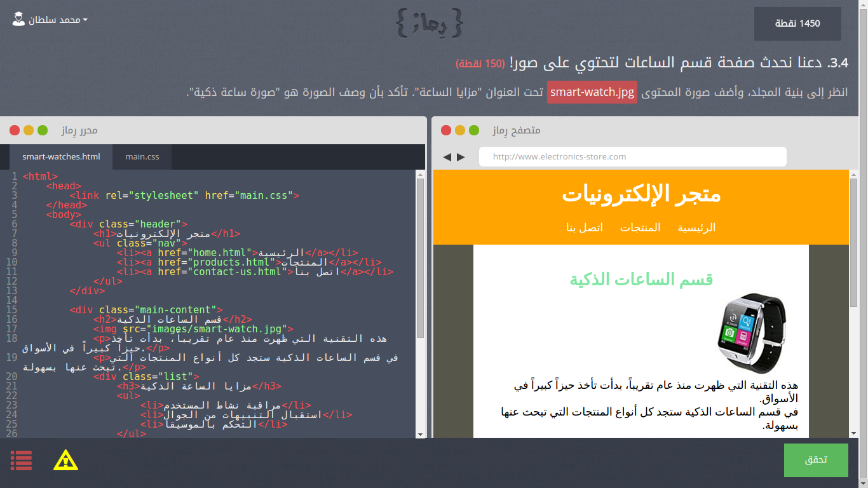Click the browser window's yellow circle
Screen dimensions: 868x488
pos(460,130)
